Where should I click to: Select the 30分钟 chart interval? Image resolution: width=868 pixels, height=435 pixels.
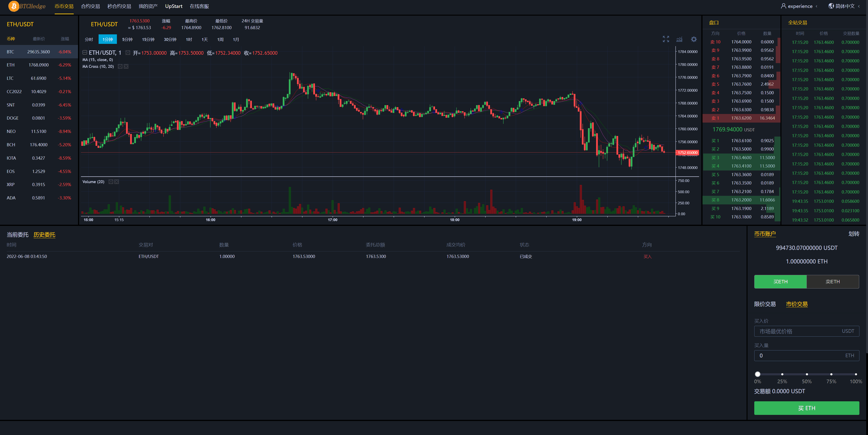(x=170, y=39)
